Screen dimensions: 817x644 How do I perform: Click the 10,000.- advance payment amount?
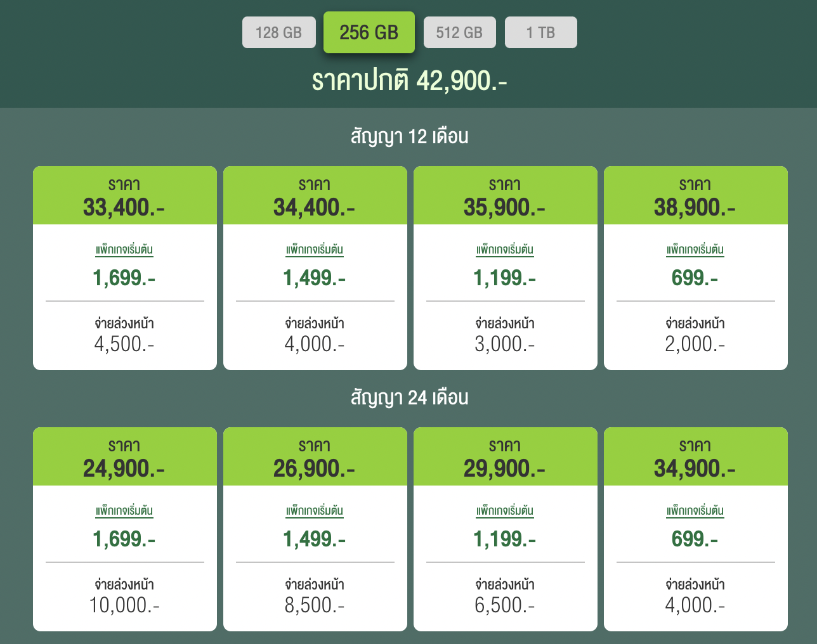[x=124, y=605]
